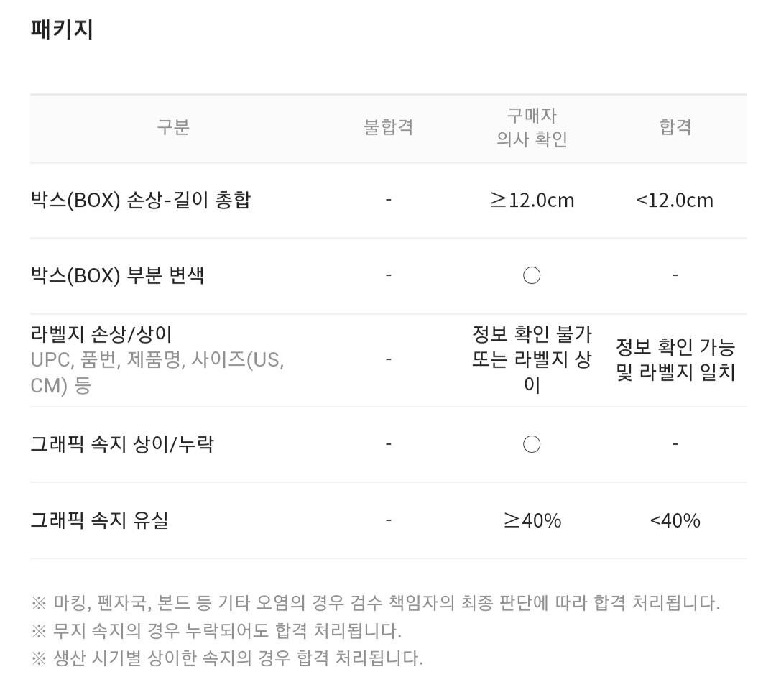Click the 라벨지 손상/상이 row label
The image size is (776, 700).
[x=101, y=334]
